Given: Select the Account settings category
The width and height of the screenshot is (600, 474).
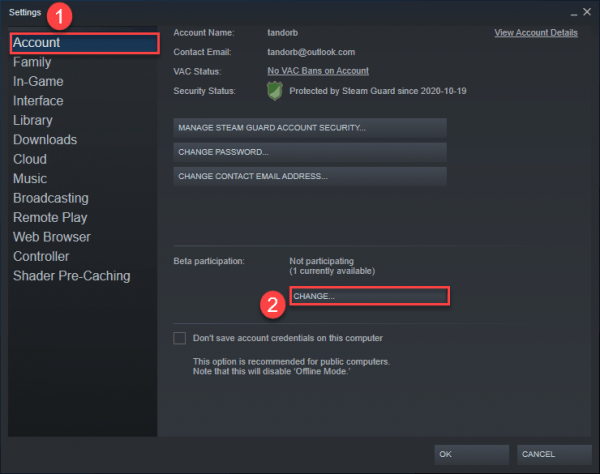Looking at the screenshot, I should [x=84, y=43].
